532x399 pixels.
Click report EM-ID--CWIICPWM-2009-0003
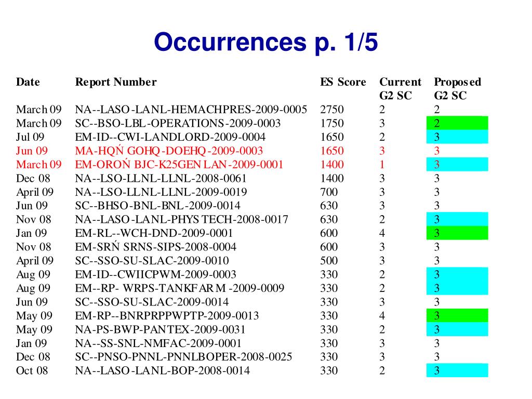[155, 274]
